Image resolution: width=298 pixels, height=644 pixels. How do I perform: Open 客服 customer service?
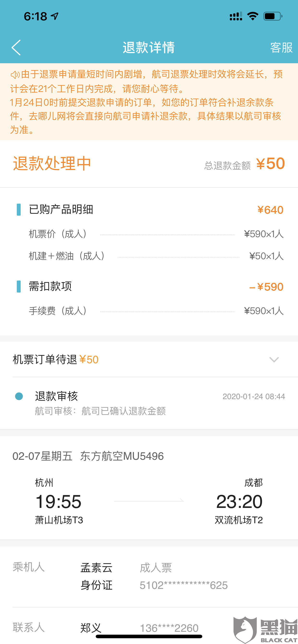(281, 47)
